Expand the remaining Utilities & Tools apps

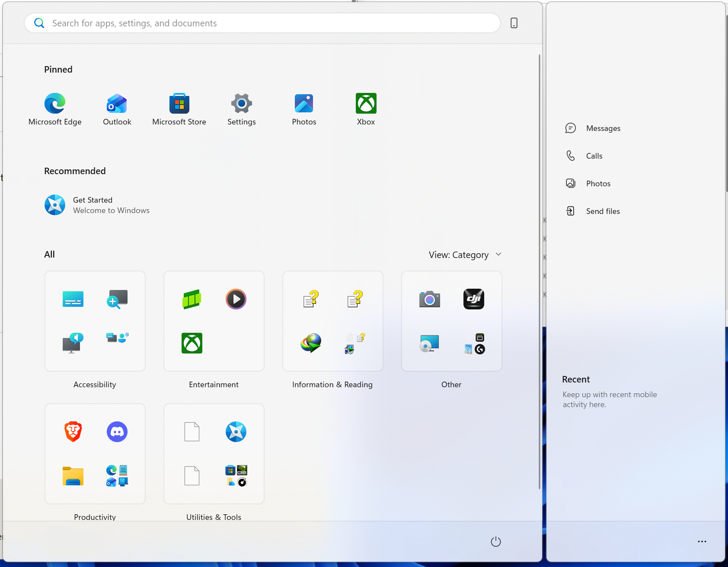[x=236, y=476]
